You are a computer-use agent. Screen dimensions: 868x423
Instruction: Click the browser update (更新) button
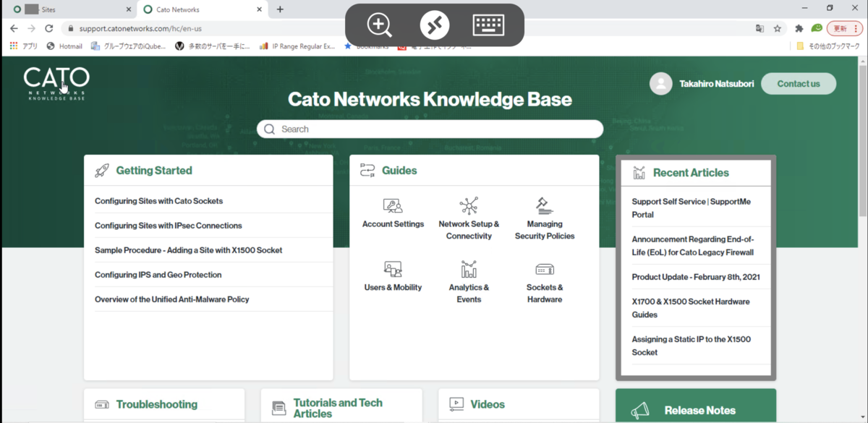click(x=843, y=28)
